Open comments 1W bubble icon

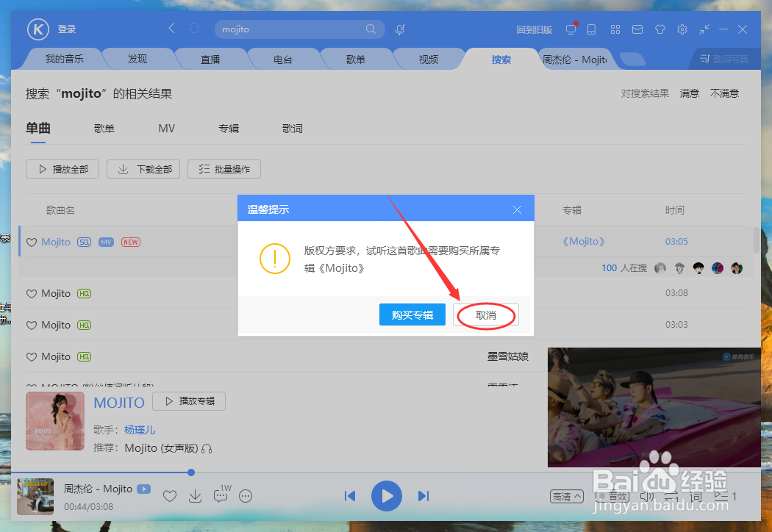(x=221, y=494)
